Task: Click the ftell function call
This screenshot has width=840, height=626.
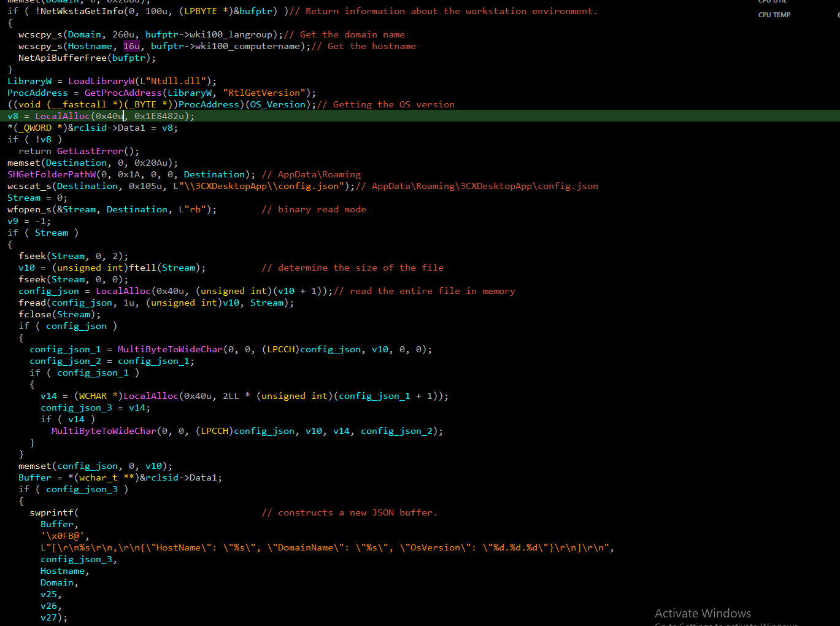Action: click(x=142, y=268)
